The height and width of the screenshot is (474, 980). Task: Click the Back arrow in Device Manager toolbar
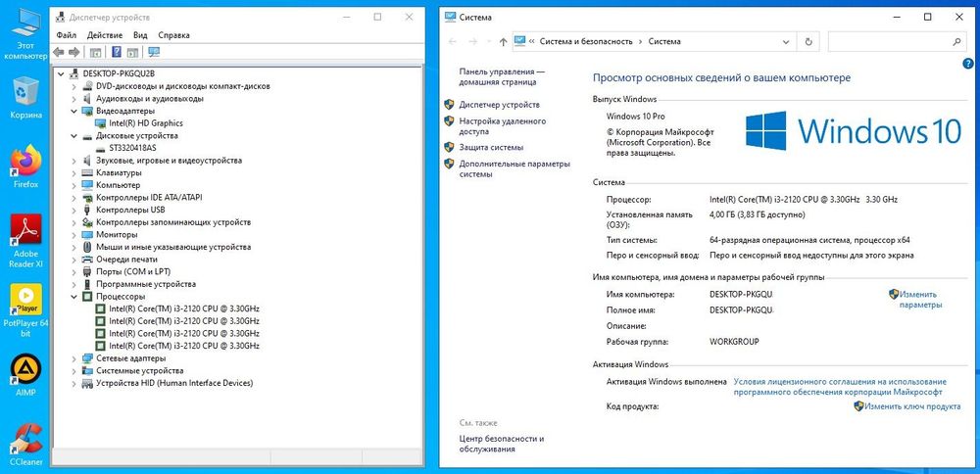pyautogui.click(x=59, y=52)
